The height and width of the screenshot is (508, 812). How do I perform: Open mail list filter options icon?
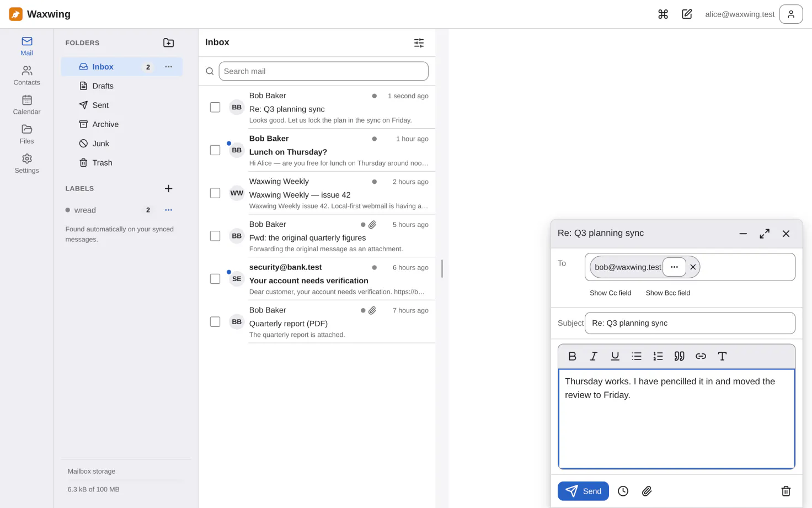(419, 43)
